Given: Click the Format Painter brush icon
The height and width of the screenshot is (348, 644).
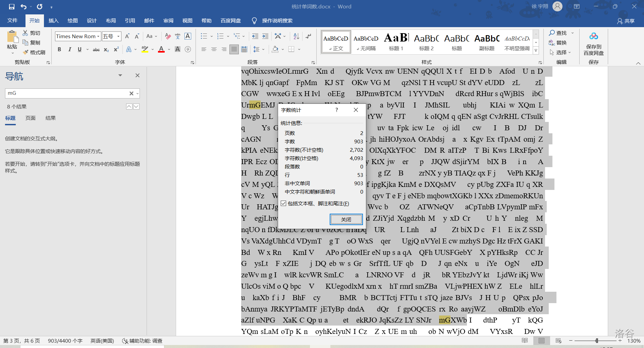Looking at the screenshot, I should [x=25, y=52].
